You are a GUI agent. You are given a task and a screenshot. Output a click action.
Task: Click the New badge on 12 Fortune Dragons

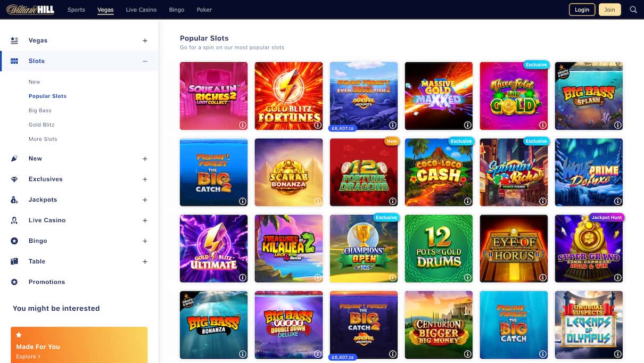(x=392, y=141)
